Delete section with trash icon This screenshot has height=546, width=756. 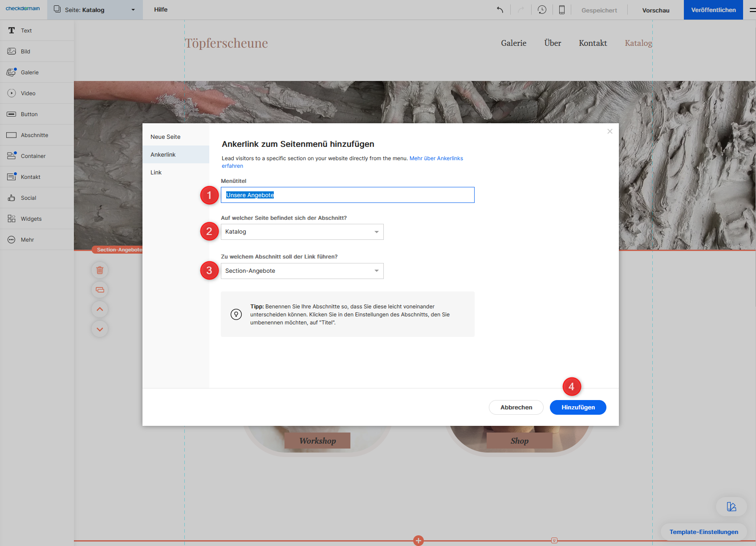100,270
